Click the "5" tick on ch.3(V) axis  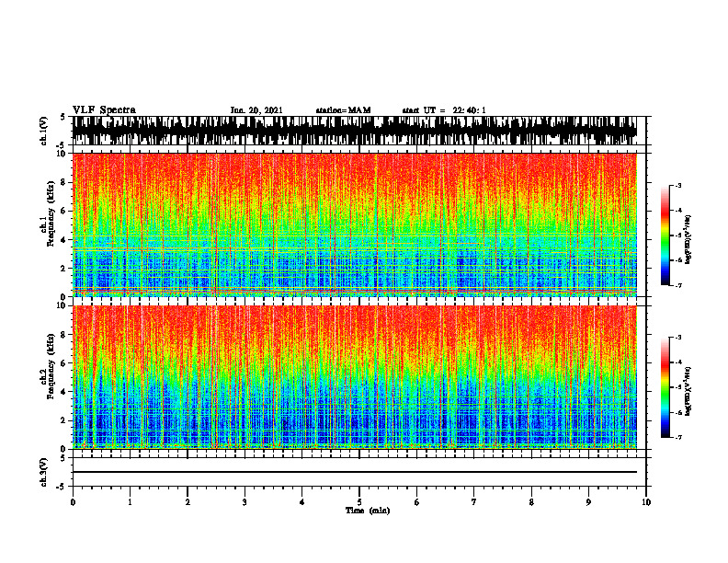click(63, 458)
